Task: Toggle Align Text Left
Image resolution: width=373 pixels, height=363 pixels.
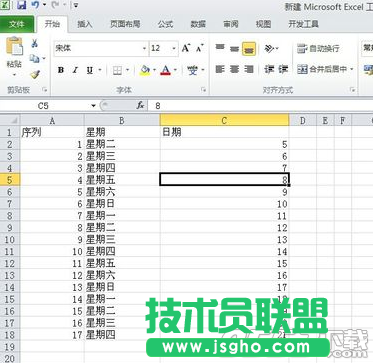Action: pyautogui.click(x=220, y=69)
